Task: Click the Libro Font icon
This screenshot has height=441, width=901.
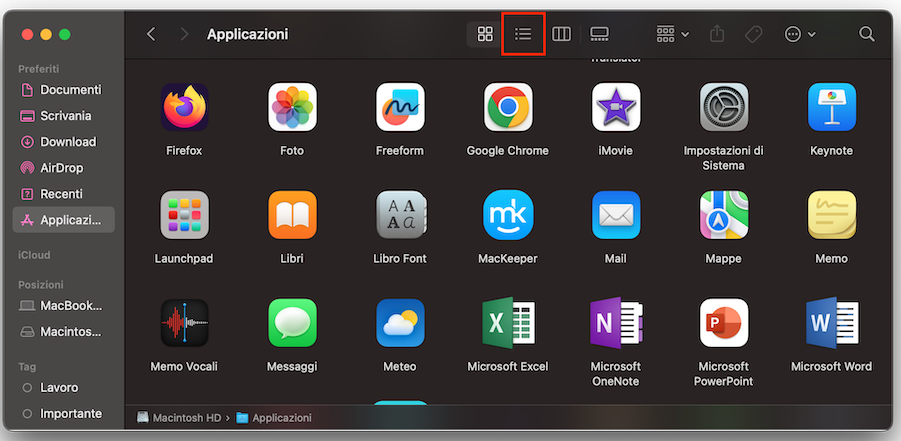Action: [x=400, y=215]
